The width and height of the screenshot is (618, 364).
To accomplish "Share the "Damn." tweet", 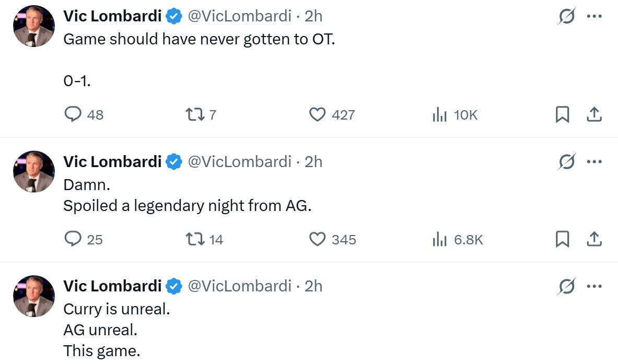I will click(594, 239).
